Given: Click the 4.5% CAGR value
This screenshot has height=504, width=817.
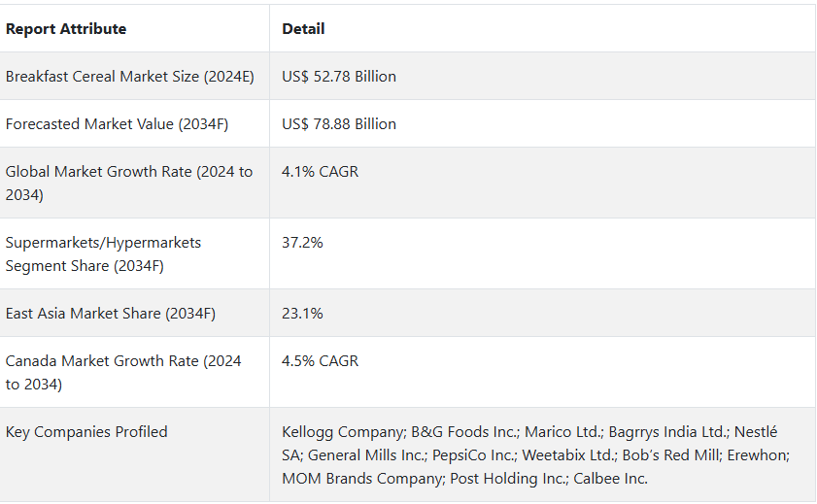Looking at the screenshot, I should [x=320, y=361].
